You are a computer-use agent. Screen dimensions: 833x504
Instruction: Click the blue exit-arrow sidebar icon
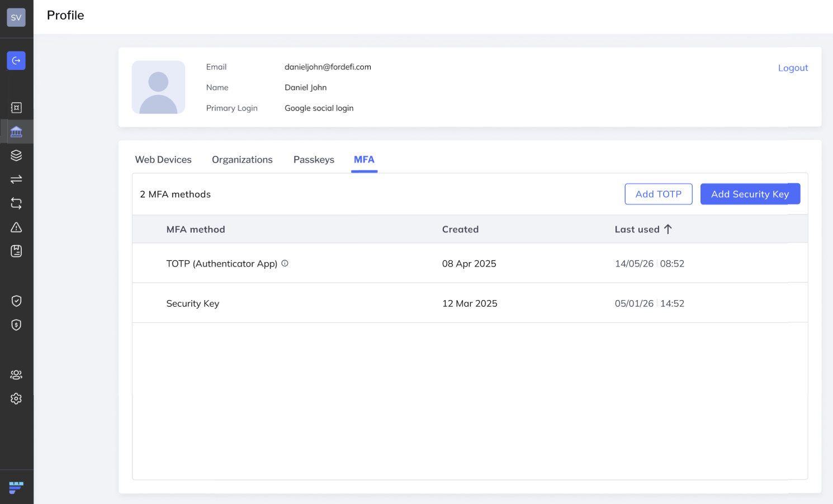tap(16, 60)
